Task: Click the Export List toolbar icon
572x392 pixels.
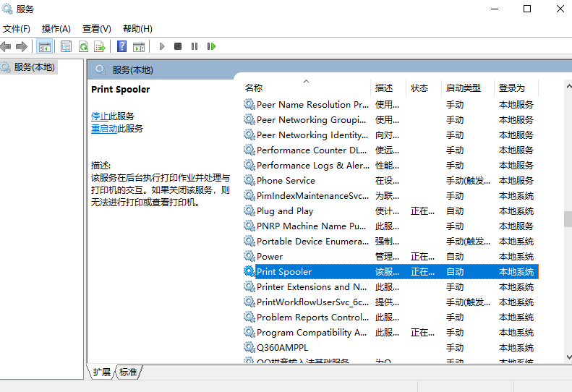Action: pos(100,46)
